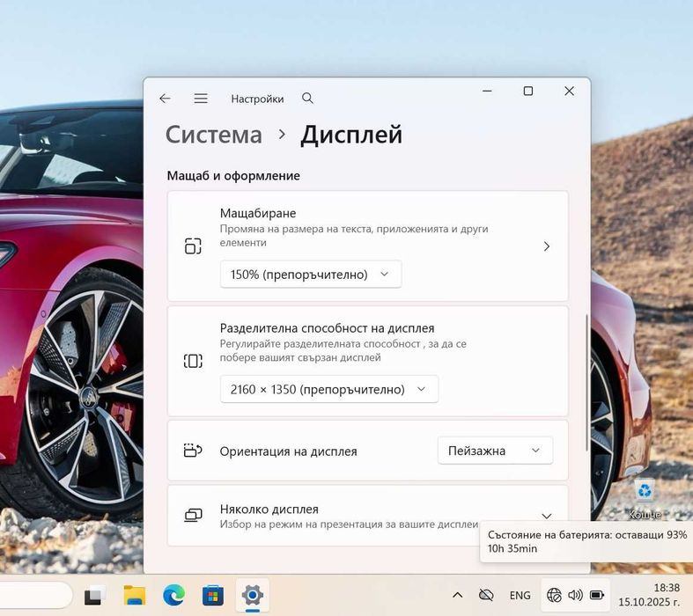693x616 pixels.
Task: Expand the Няколко дисплея section
Action: point(547,516)
